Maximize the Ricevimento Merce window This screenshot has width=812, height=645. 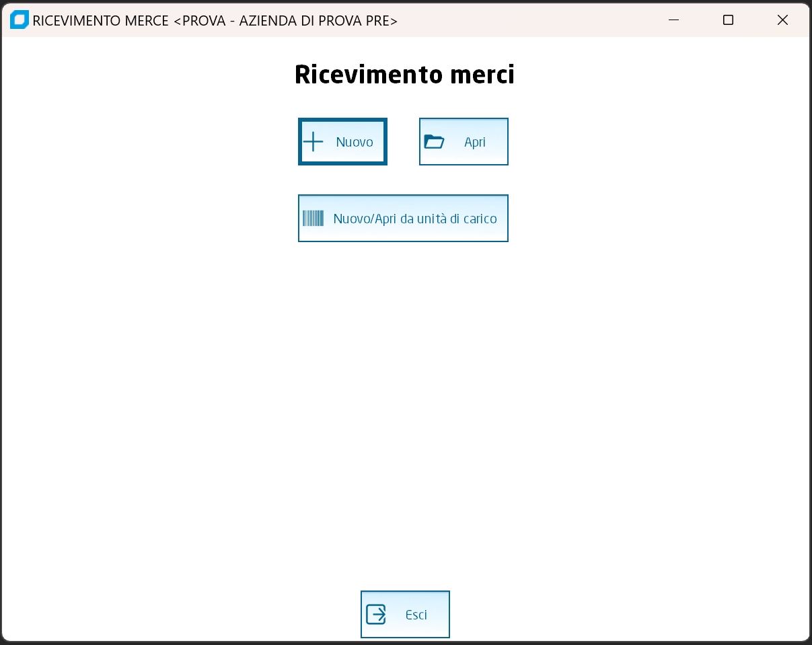[728, 20]
